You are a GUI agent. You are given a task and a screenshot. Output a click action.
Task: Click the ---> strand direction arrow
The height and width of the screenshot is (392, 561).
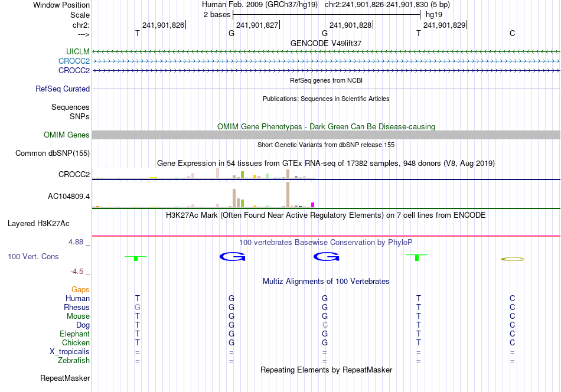(83, 34)
